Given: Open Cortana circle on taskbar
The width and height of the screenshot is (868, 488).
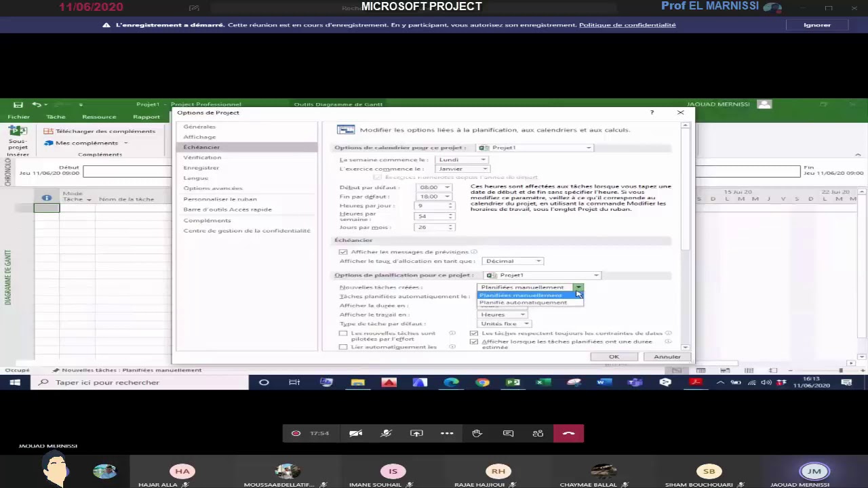Looking at the screenshot, I should pos(264,382).
